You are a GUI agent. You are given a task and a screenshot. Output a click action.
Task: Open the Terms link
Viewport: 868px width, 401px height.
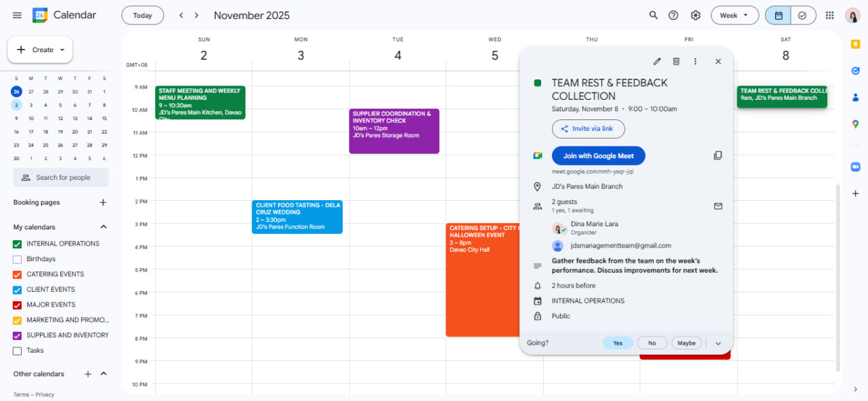pos(21,395)
